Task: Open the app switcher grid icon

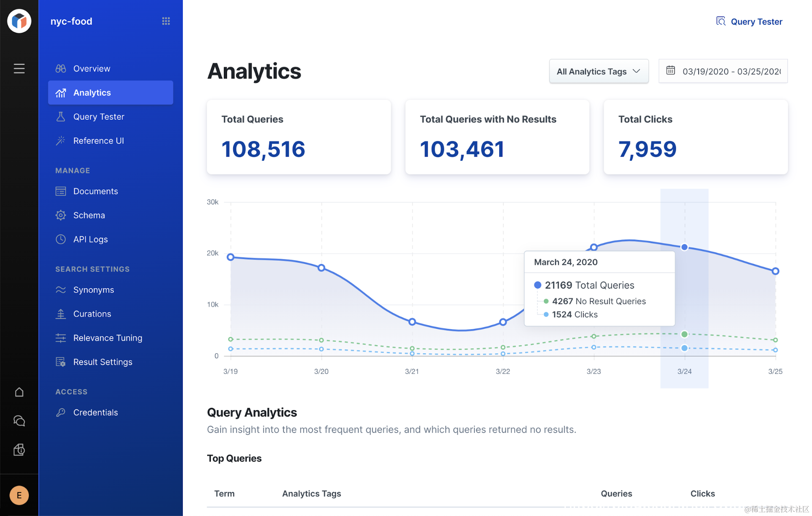Action: tap(166, 21)
